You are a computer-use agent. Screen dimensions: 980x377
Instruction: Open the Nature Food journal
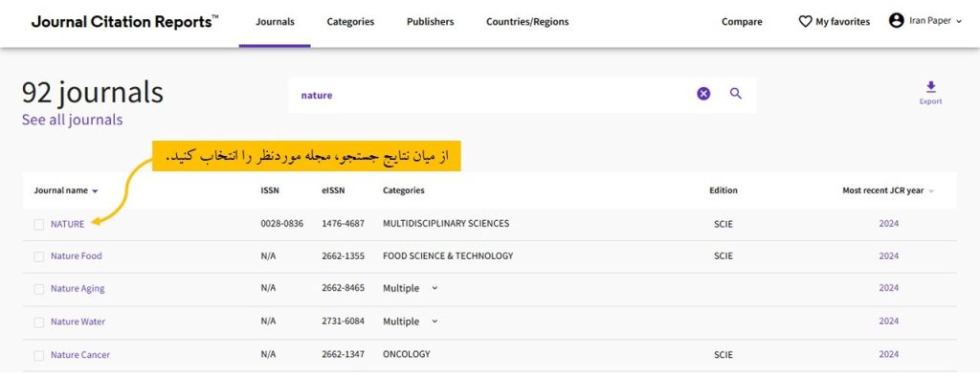click(77, 255)
